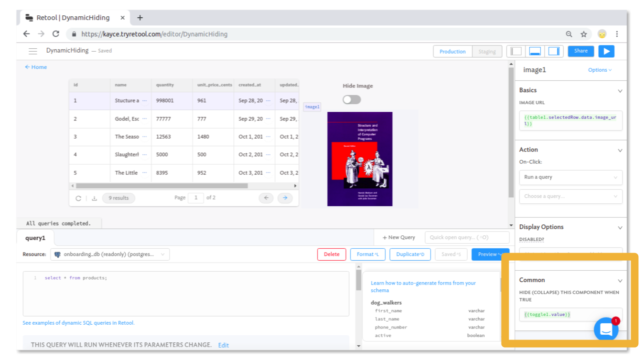This screenshot has width=644, height=362.
Task: Expand ellipsis in Godel, Esc name cell
Action: [x=144, y=119]
